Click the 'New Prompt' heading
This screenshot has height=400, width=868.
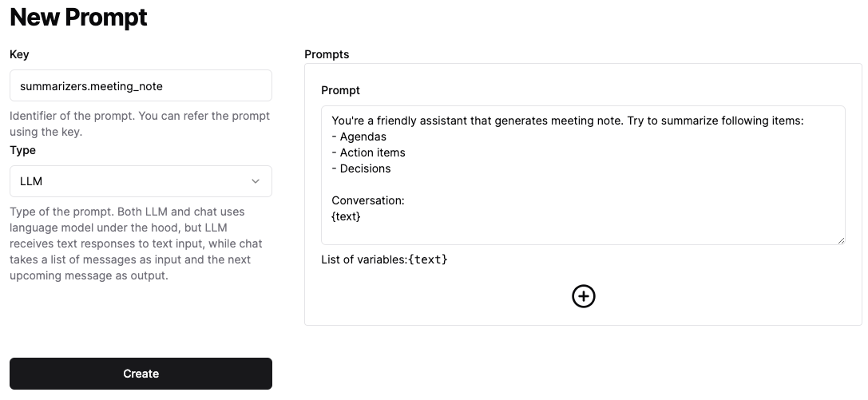tap(78, 17)
